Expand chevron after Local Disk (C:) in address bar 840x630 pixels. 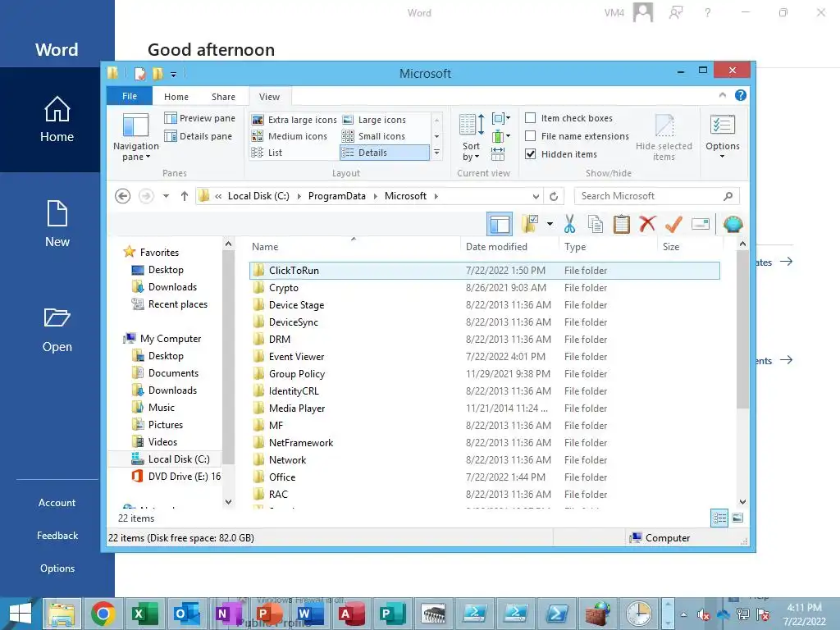299,197
